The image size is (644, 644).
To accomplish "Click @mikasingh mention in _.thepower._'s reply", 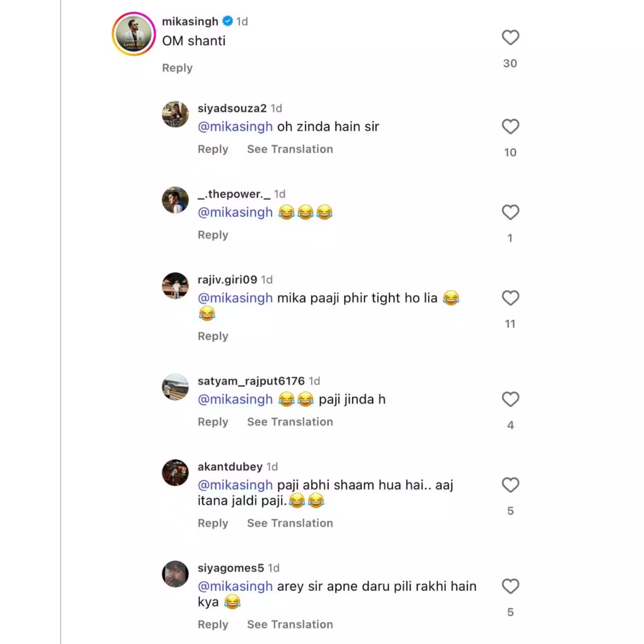I will 235,212.
